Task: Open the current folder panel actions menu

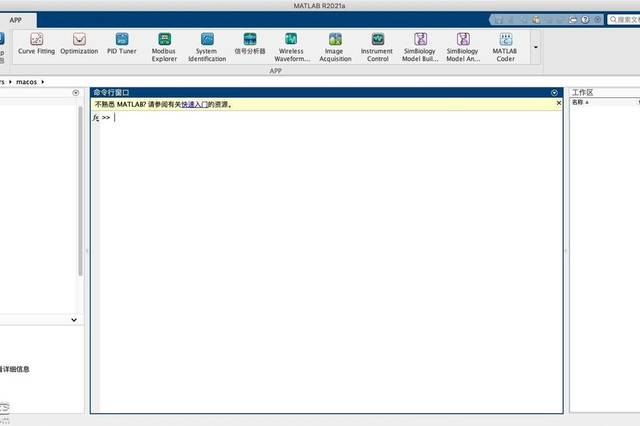Action: coord(76,93)
